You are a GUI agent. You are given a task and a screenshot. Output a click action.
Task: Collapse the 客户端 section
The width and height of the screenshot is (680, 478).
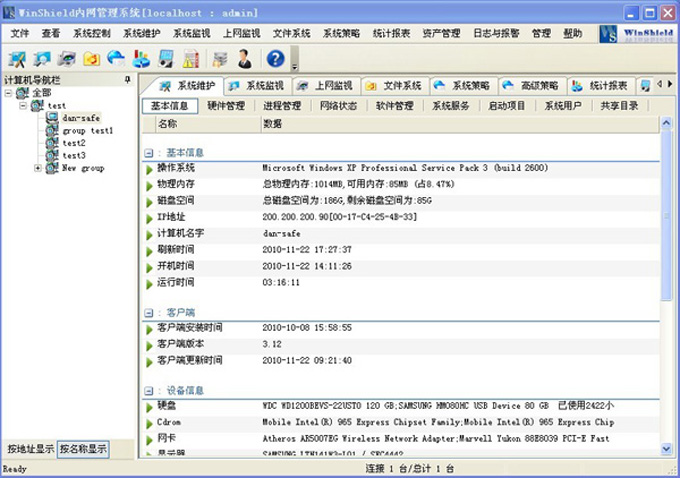coord(149,313)
